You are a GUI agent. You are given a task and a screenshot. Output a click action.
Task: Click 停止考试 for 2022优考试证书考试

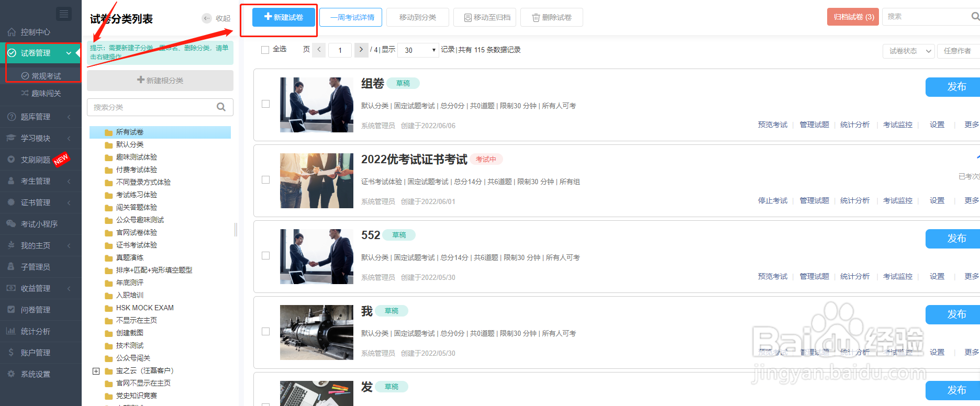(x=773, y=200)
